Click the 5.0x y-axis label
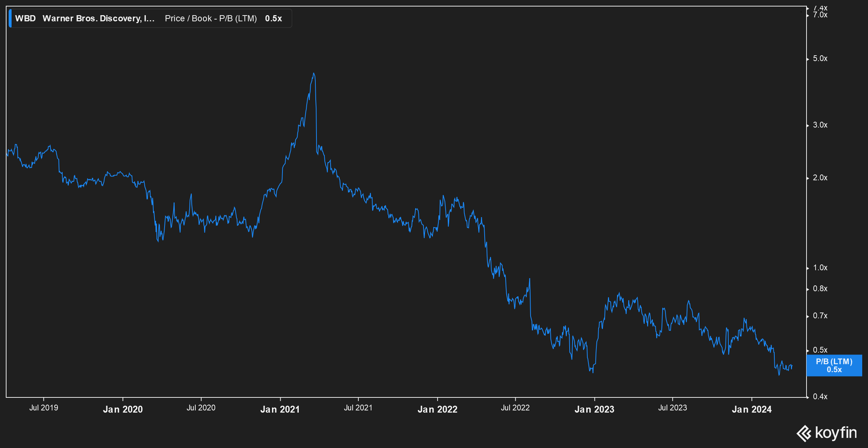Screen dimensions: 868x448 pyautogui.click(x=820, y=59)
